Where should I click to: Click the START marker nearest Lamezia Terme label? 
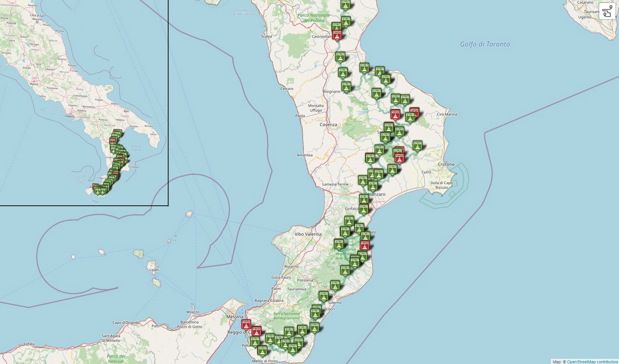[x=363, y=180]
